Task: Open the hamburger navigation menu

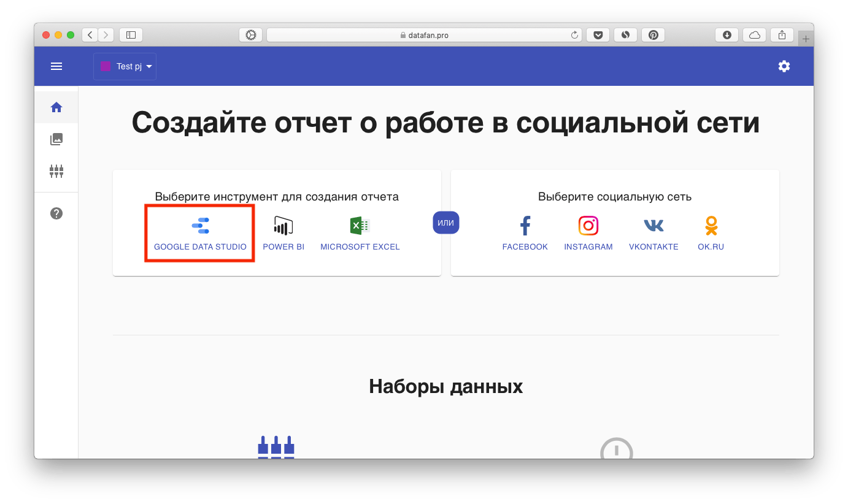Action: click(56, 66)
